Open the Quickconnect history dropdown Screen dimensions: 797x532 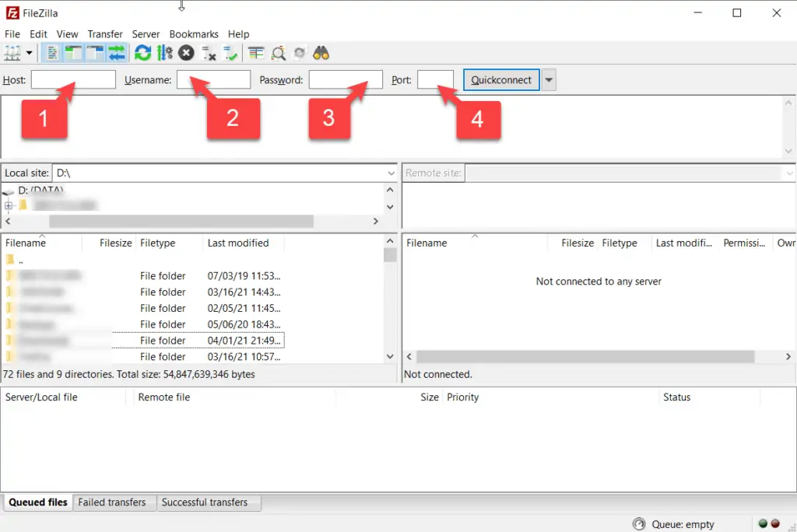(x=549, y=80)
